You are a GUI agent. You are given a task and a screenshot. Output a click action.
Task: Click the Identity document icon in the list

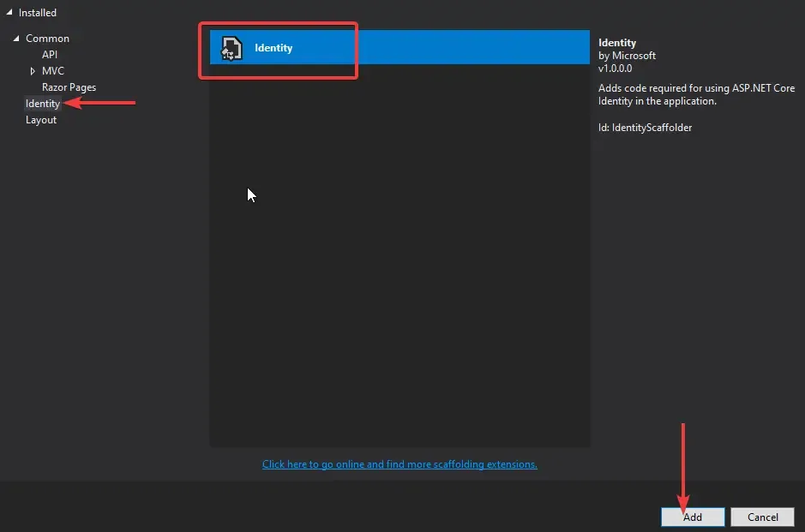tap(231, 47)
